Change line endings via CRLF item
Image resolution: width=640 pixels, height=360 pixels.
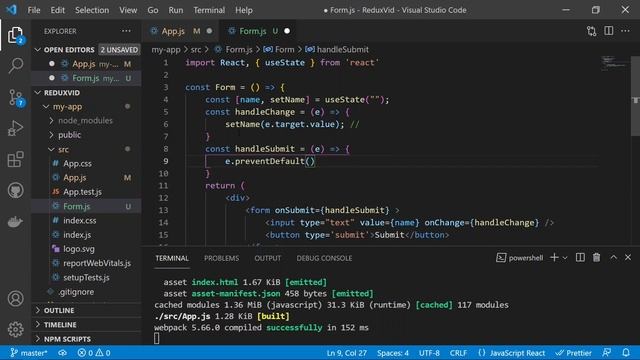point(458,353)
